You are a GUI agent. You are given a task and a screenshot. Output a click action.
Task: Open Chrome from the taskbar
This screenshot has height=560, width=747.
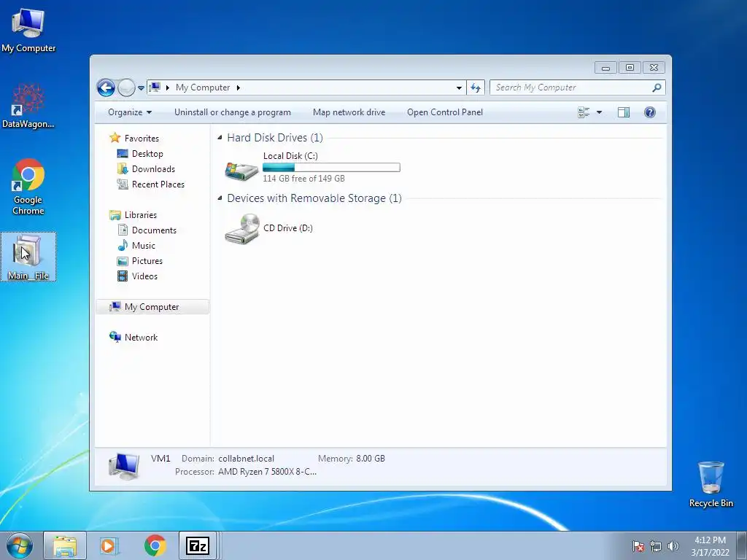[155, 545]
